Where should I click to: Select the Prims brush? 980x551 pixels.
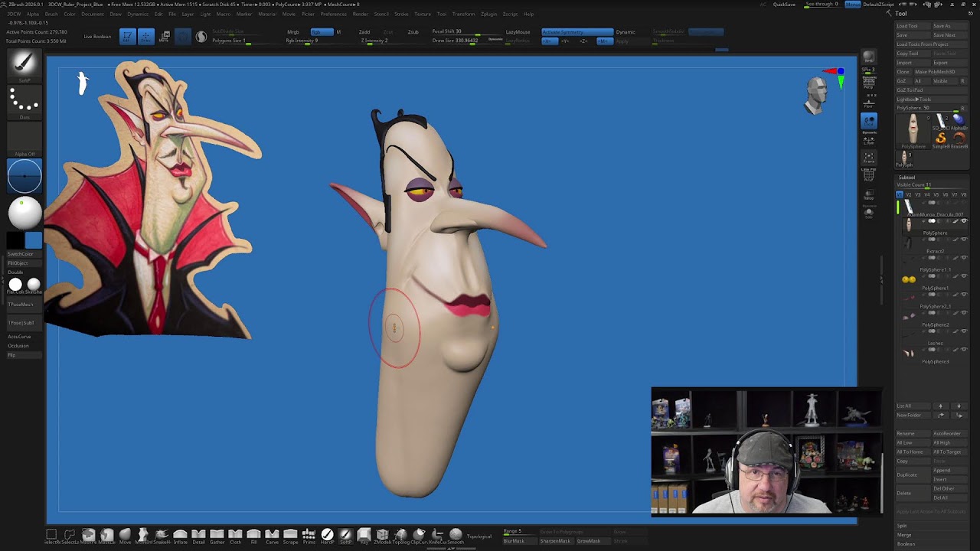tap(309, 536)
